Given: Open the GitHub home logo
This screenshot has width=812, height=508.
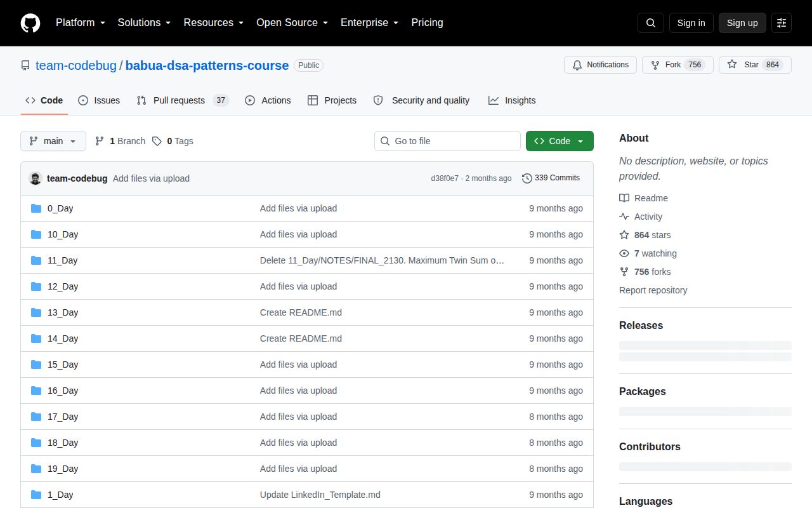Looking at the screenshot, I should click(30, 23).
